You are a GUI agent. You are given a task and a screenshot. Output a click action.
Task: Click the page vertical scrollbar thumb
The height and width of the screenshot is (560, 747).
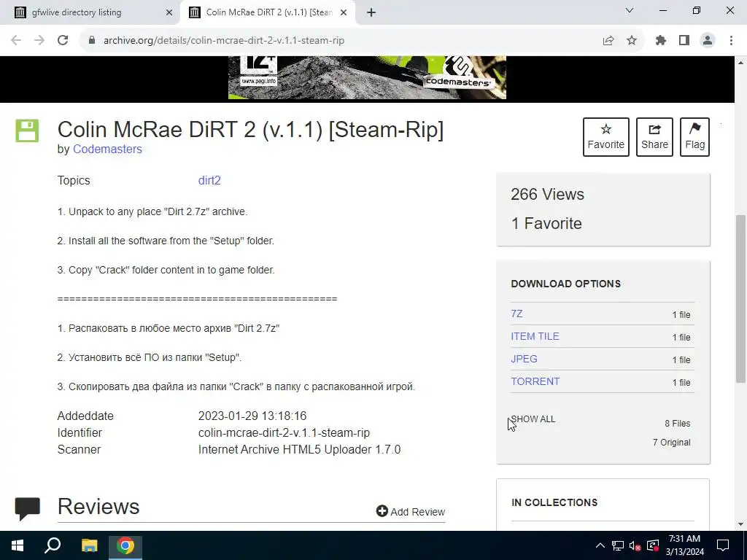click(740, 298)
